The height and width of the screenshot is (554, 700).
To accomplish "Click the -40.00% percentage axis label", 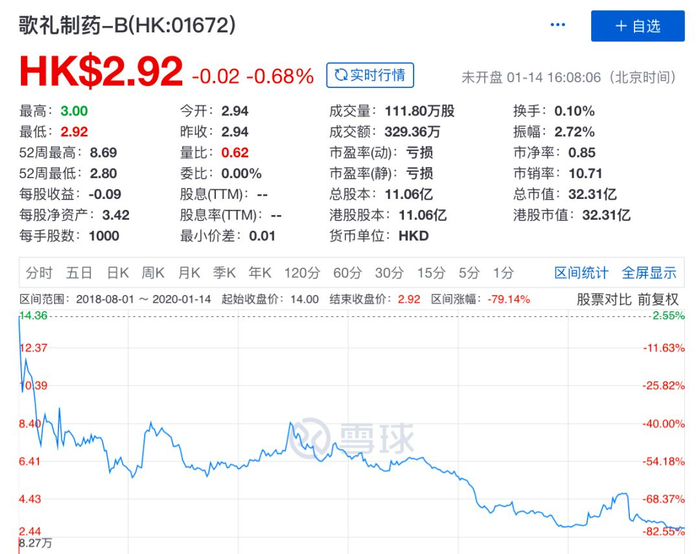I will [x=664, y=424].
